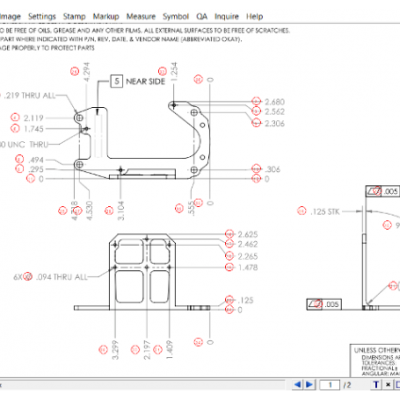This screenshot has width=400, height=400.
Task: Click the small black X icon beside the T tool
Action: (388, 385)
